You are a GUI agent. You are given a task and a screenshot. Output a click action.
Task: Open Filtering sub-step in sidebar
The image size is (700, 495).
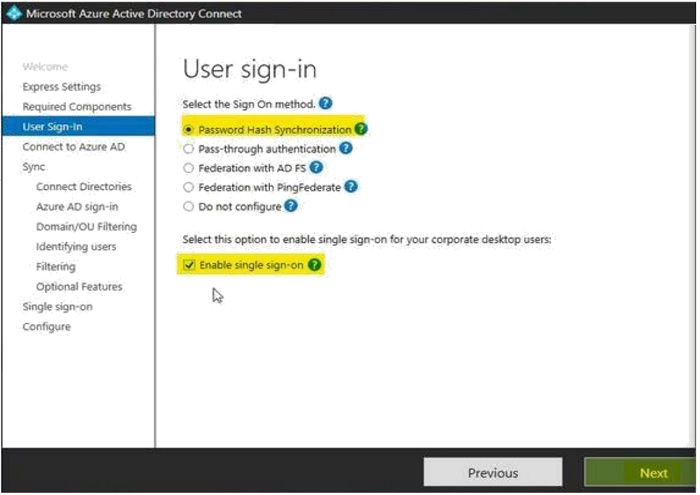[56, 266]
